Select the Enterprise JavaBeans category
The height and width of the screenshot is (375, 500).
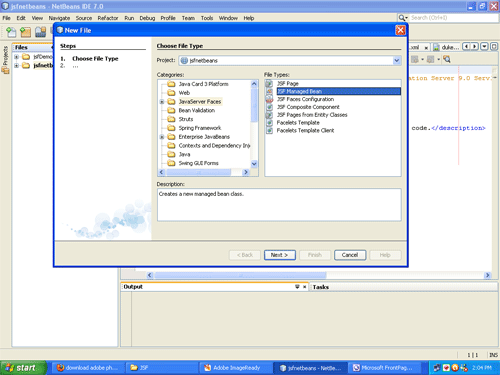(204, 137)
